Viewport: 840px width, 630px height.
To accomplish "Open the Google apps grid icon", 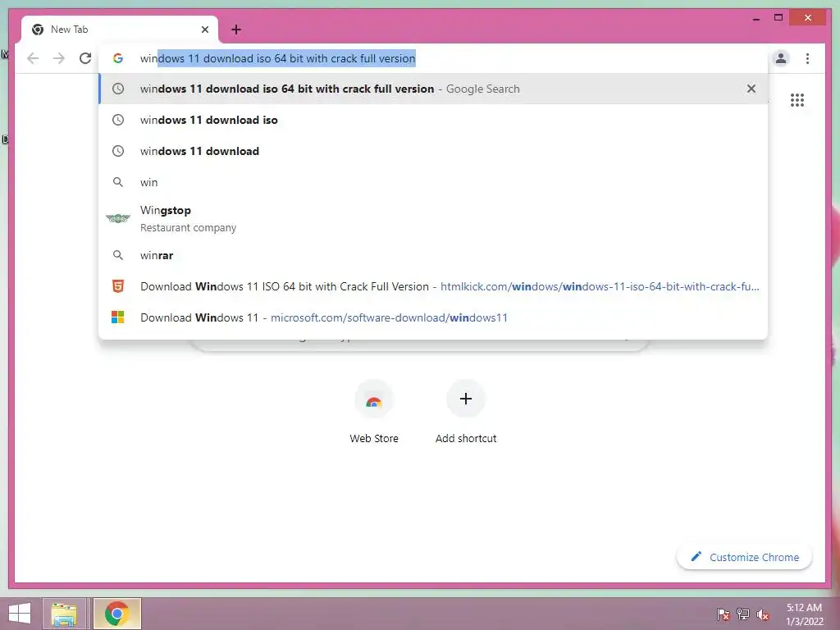I will [797, 100].
